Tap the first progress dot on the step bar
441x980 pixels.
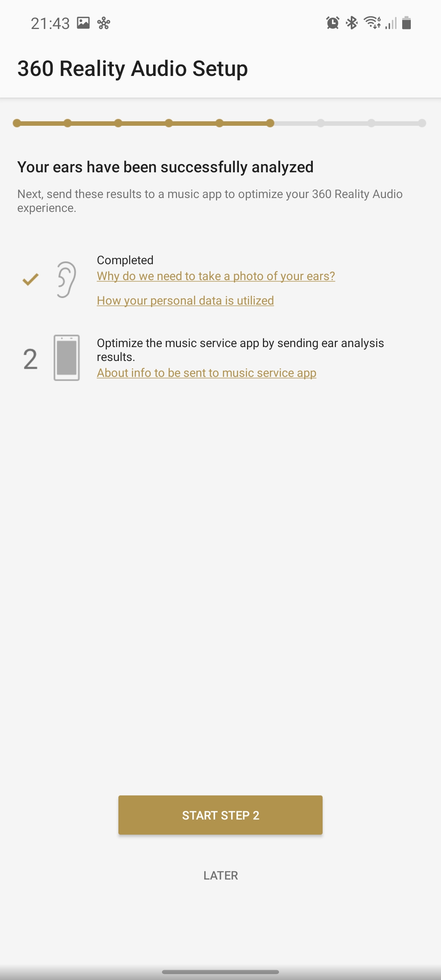17,123
